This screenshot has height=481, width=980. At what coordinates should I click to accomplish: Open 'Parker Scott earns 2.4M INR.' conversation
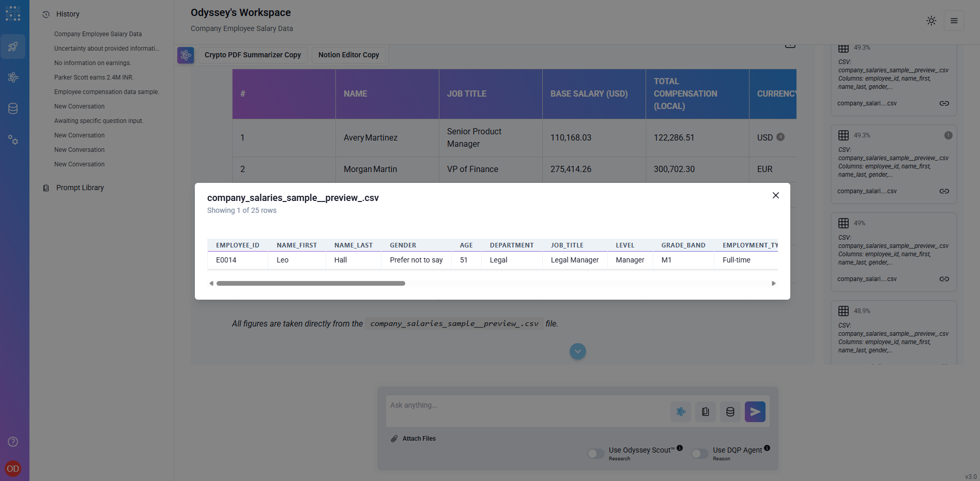pos(94,77)
